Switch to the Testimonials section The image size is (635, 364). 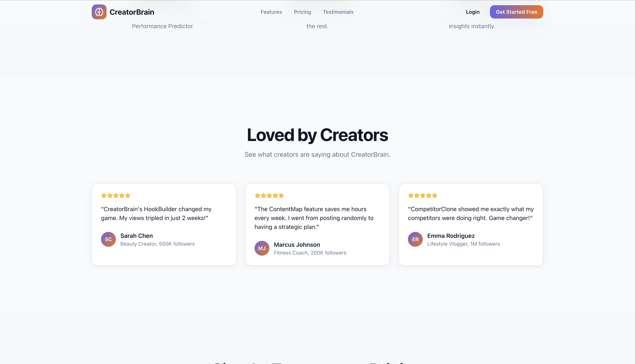click(338, 12)
